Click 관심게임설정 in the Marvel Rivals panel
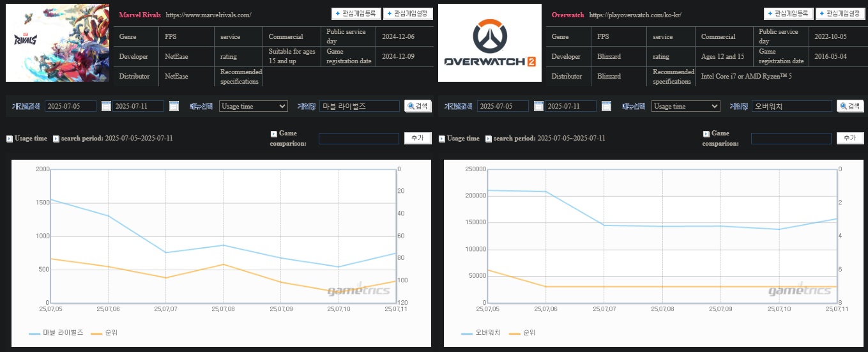868x352 pixels. click(408, 13)
